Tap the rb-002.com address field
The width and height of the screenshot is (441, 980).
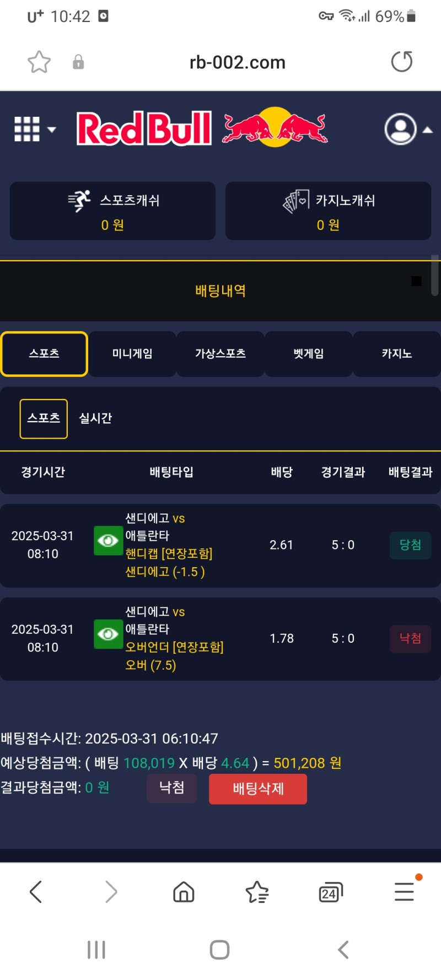point(237,62)
